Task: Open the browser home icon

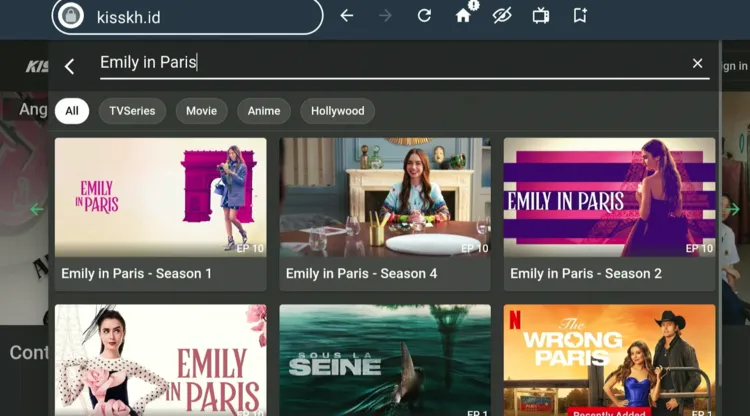Action: tap(463, 16)
